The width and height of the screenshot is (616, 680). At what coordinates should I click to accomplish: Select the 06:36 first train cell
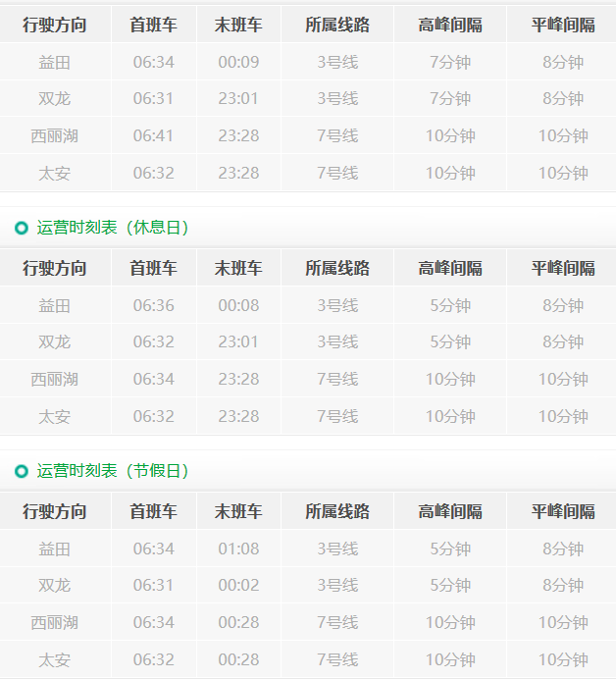pos(153,306)
